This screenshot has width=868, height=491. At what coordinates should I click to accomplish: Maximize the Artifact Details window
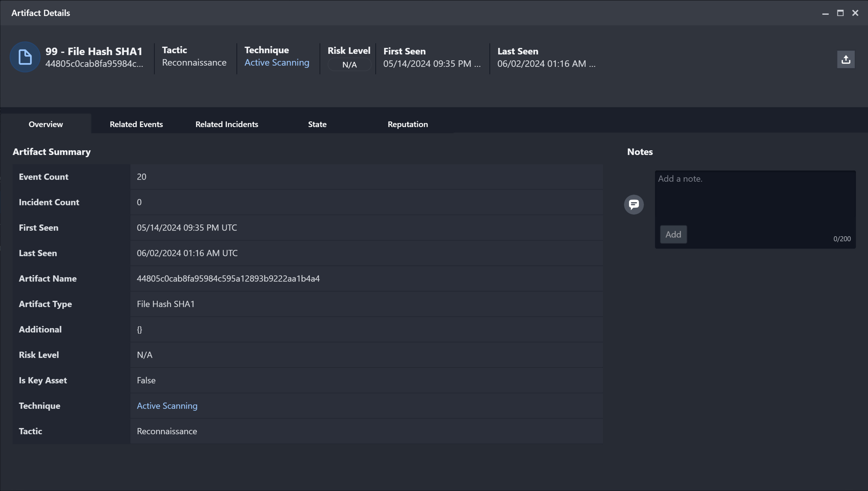[840, 13]
